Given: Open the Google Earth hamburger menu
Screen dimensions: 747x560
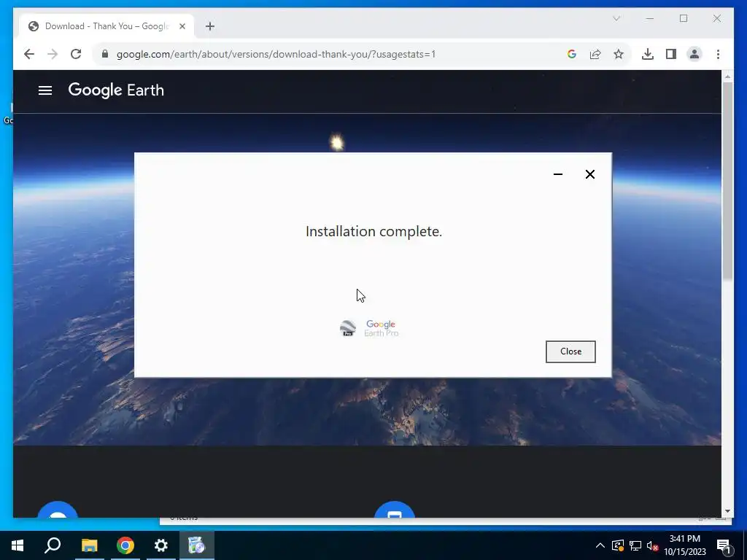Looking at the screenshot, I should (45, 90).
